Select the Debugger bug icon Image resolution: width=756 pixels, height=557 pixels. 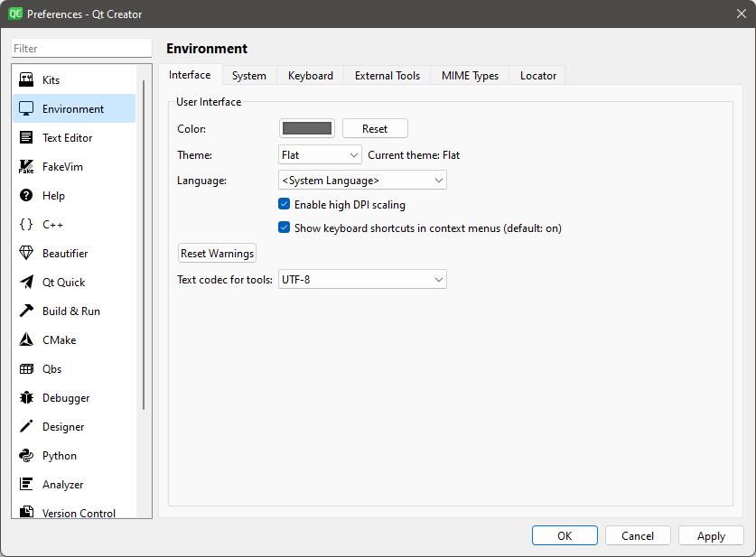coord(26,397)
